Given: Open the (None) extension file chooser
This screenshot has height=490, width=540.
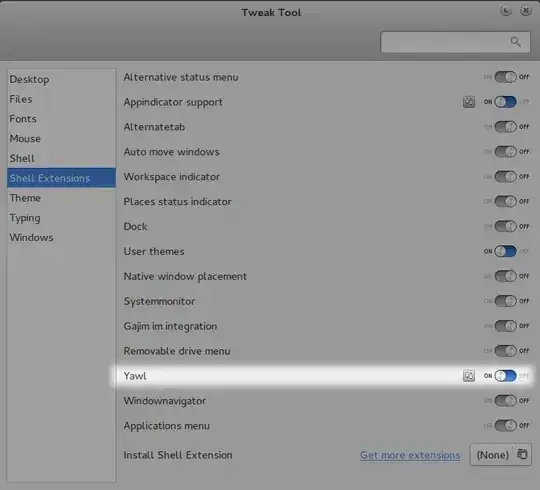Looking at the screenshot, I should click(501, 455).
